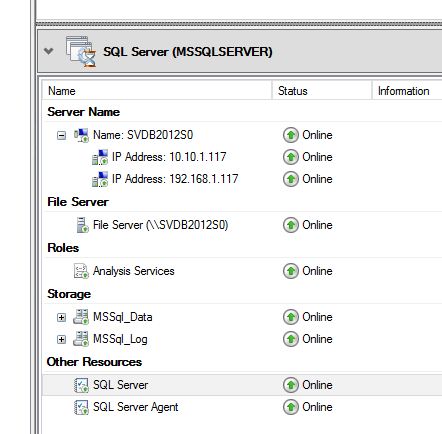
Task: Click Online status icon for 10.10.1.117
Action: pos(291,157)
